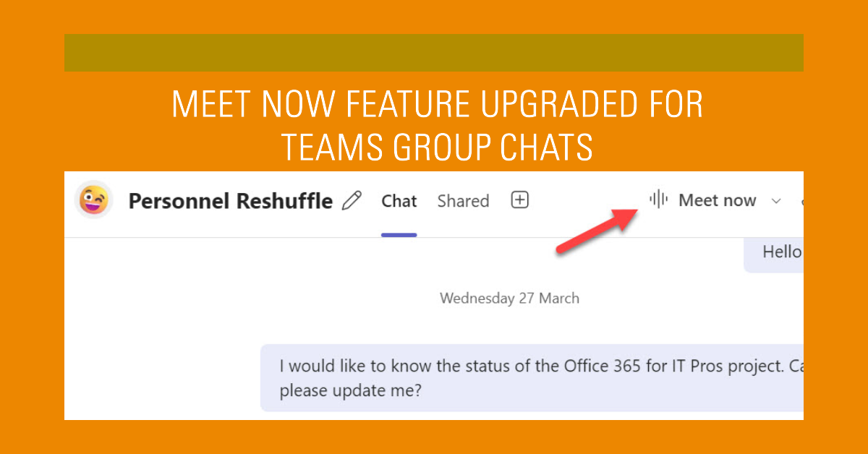Click the Personnel Reshuffle chat title

point(231,201)
